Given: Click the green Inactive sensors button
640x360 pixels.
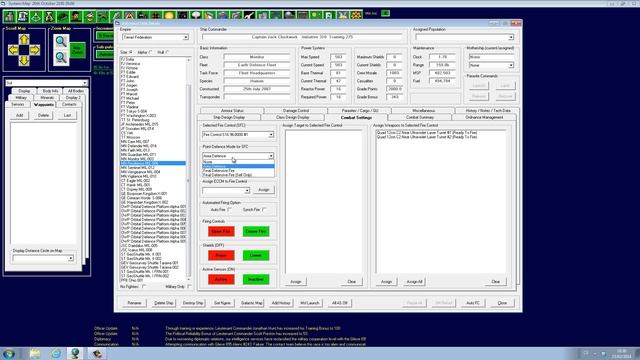Looking at the screenshot, I should coord(256,280).
